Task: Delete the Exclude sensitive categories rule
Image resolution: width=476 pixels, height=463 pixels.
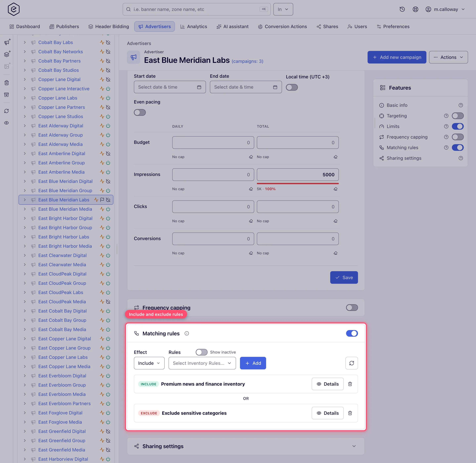Action: [350, 413]
